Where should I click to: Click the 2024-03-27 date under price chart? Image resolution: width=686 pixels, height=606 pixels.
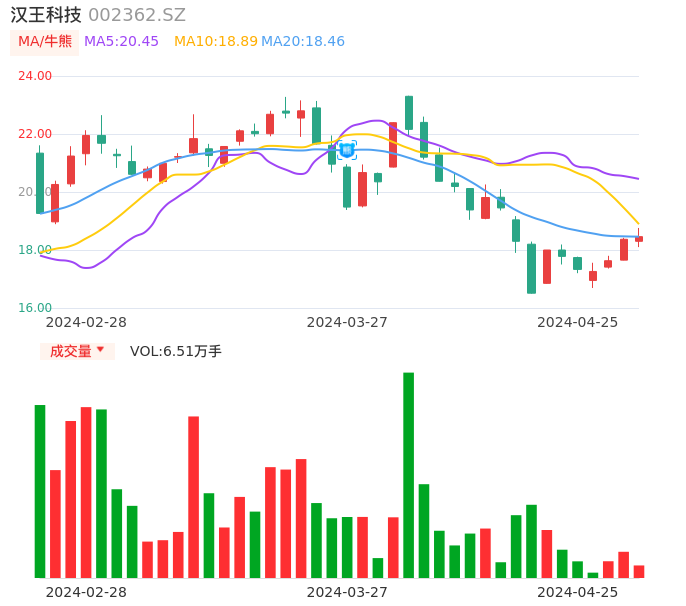coord(347,322)
